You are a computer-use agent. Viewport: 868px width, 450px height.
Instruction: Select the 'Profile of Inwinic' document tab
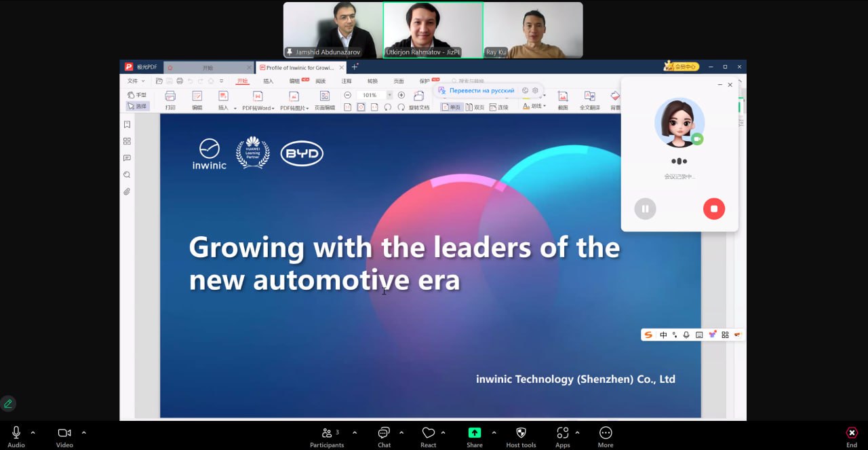298,67
